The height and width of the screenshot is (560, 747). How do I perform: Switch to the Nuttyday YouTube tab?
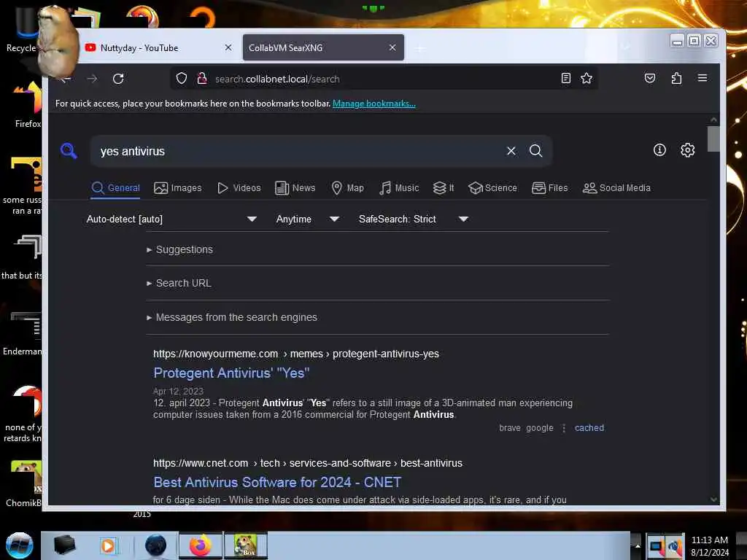(x=158, y=47)
